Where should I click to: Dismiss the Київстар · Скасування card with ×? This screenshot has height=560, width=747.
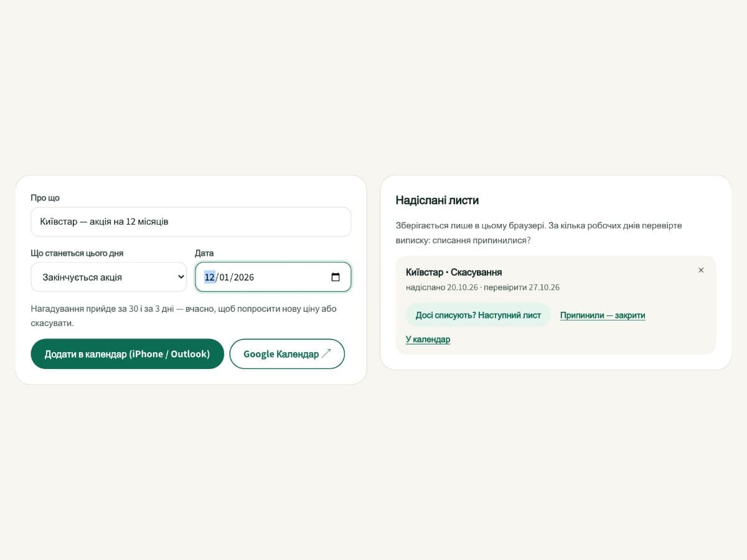701,270
